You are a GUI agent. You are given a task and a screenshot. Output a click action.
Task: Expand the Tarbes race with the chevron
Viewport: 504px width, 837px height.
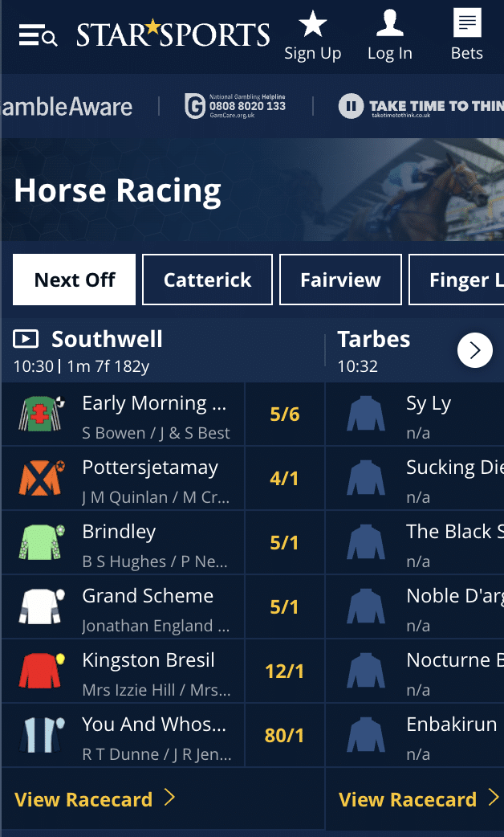click(x=475, y=350)
